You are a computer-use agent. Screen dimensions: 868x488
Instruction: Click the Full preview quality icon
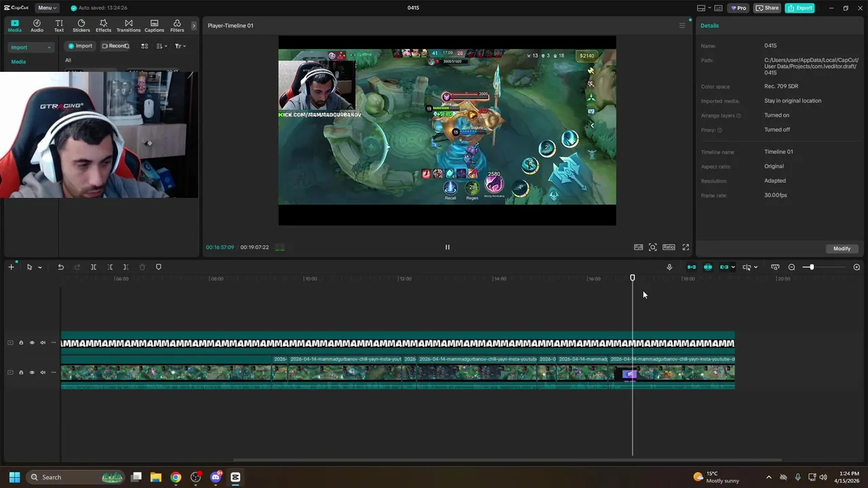tap(638, 247)
